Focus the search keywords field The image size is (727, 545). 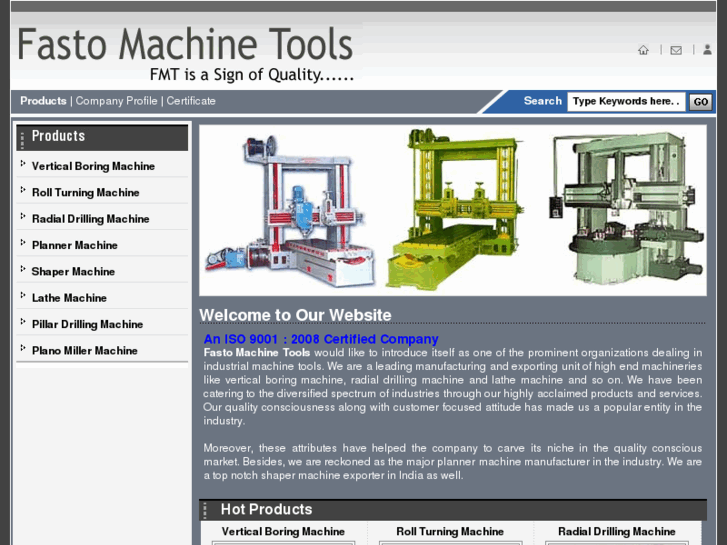click(626, 101)
